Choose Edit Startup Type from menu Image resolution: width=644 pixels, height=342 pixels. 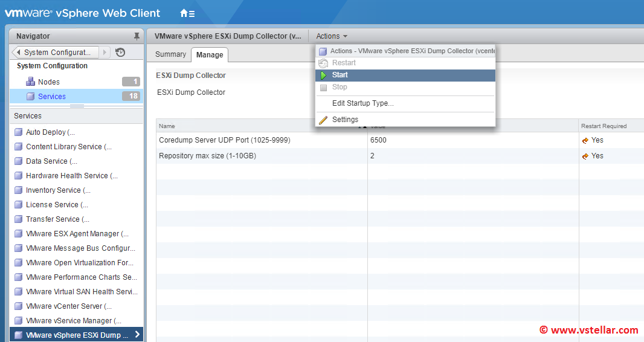point(362,103)
